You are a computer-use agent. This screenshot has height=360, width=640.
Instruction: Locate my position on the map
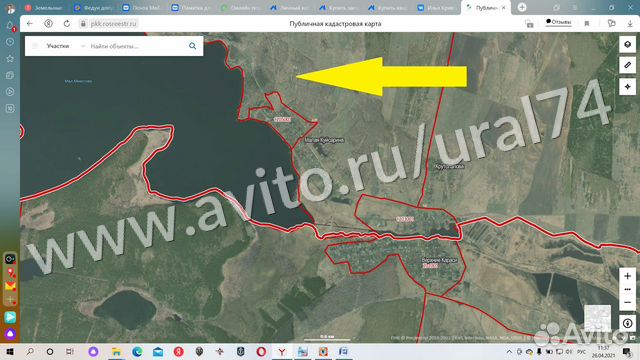627,86
